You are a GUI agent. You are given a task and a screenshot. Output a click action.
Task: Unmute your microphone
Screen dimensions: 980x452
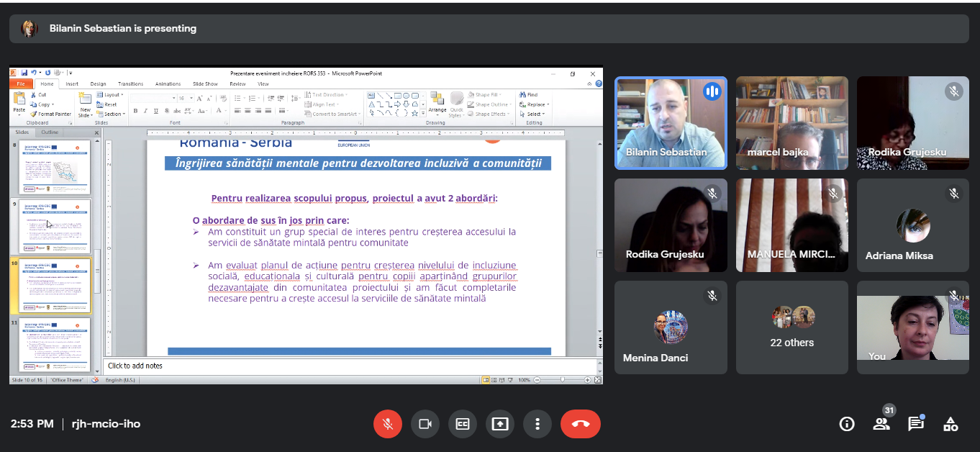click(388, 424)
